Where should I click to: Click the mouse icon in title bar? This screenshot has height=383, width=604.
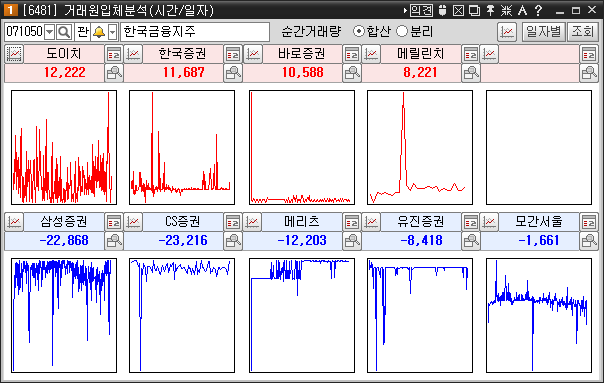coord(442,10)
